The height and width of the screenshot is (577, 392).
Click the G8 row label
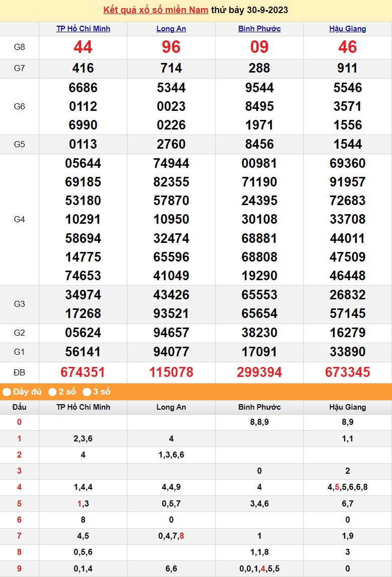tap(19, 47)
